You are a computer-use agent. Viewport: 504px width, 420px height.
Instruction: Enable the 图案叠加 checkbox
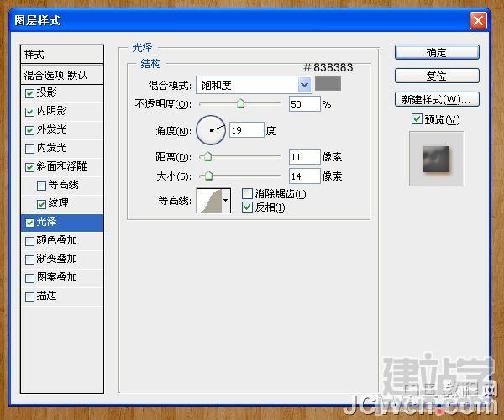(x=29, y=278)
